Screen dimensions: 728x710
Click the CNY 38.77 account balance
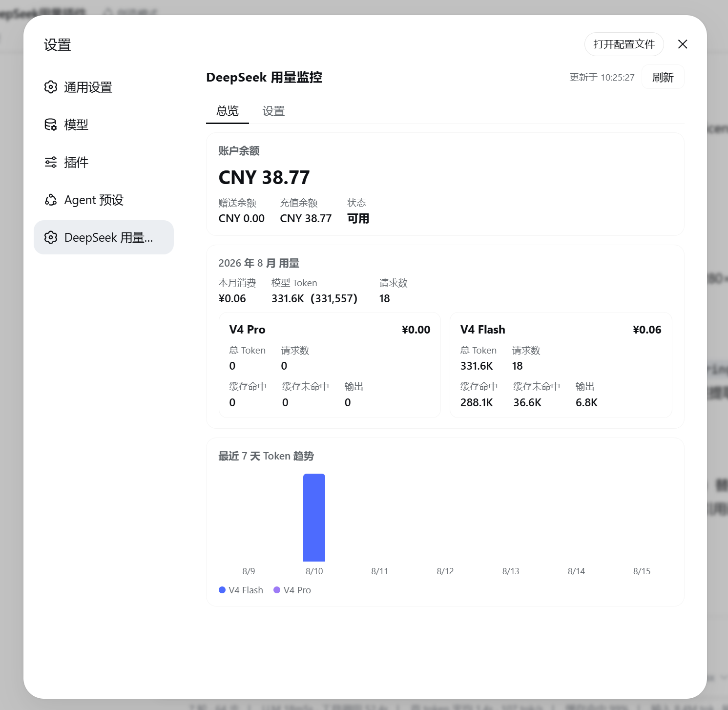[264, 178]
